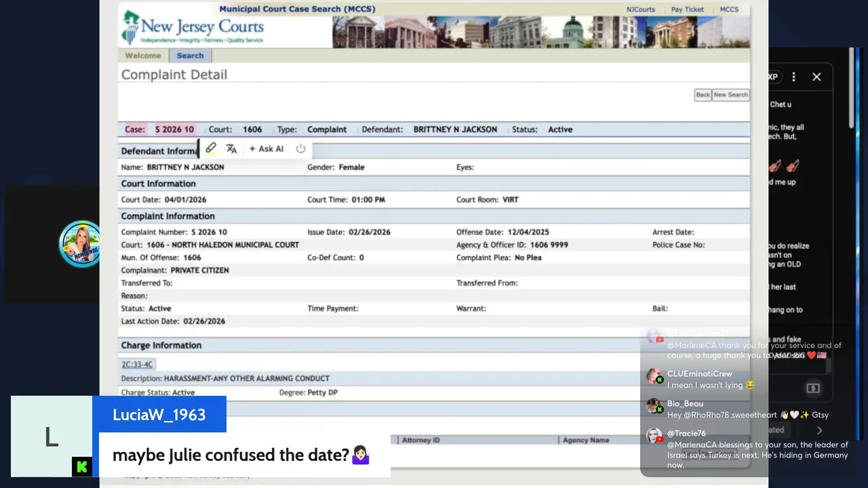Click HARASSMENT-ANY OTHER ALARMING CONDUCT description

[247, 378]
